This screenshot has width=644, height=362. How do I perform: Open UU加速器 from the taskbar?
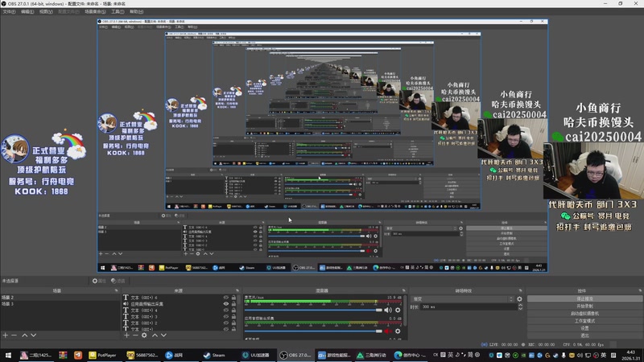click(x=256, y=355)
